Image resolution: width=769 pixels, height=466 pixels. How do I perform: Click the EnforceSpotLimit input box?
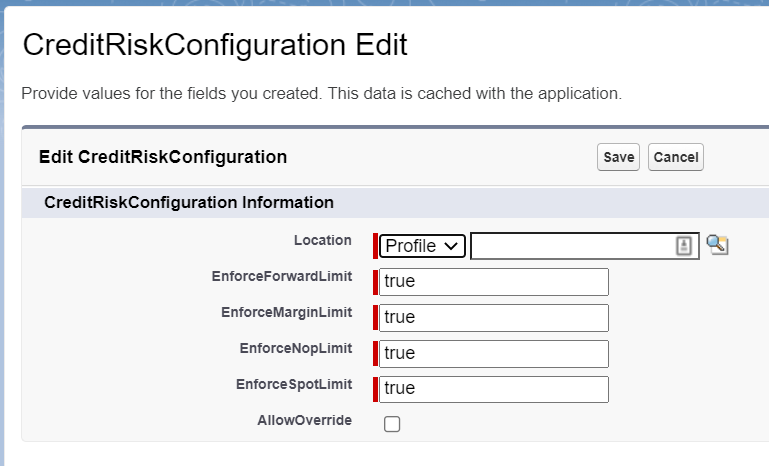tap(494, 389)
